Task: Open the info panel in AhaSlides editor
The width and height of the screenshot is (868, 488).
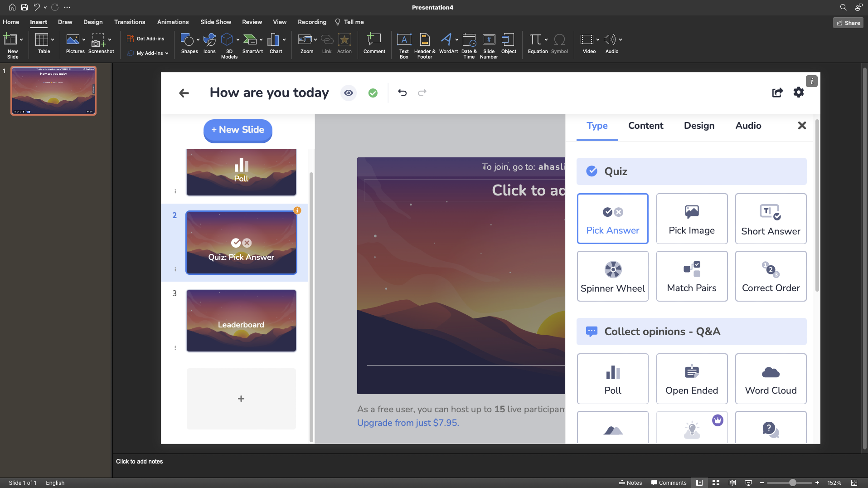Action: click(x=811, y=81)
